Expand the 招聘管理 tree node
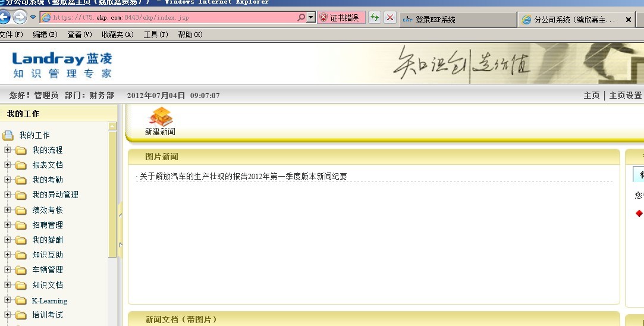The width and height of the screenshot is (644, 326). (7, 224)
